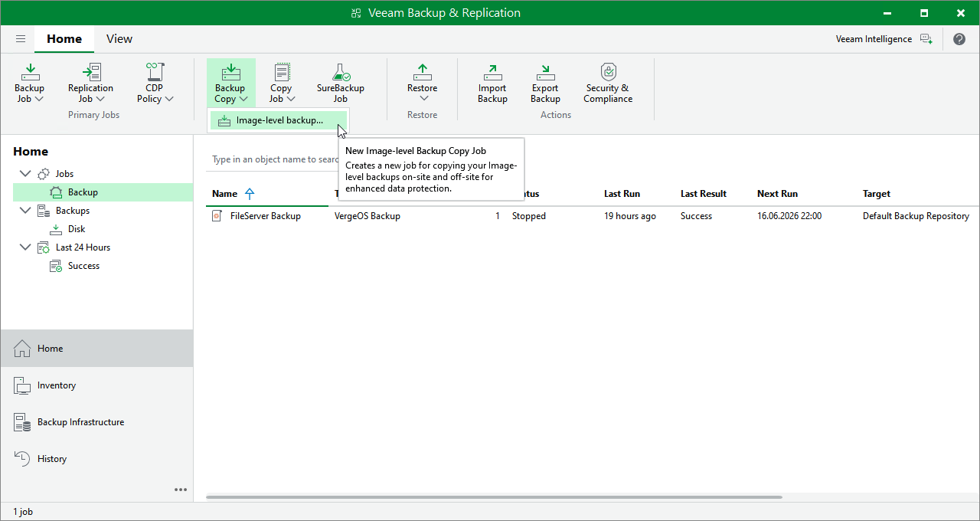The image size is (980, 521).
Task: Click the Default Backup Repository target cell
Action: pos(916,216)
